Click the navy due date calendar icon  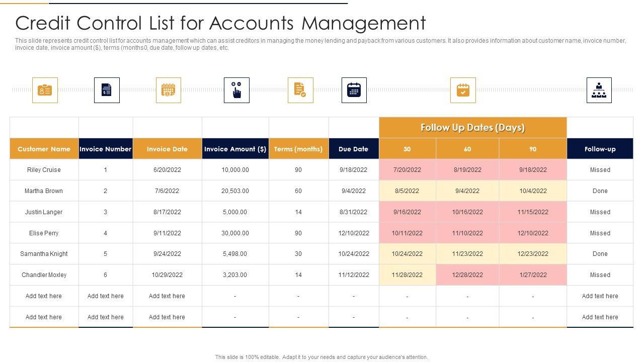[x=354, y=90]
